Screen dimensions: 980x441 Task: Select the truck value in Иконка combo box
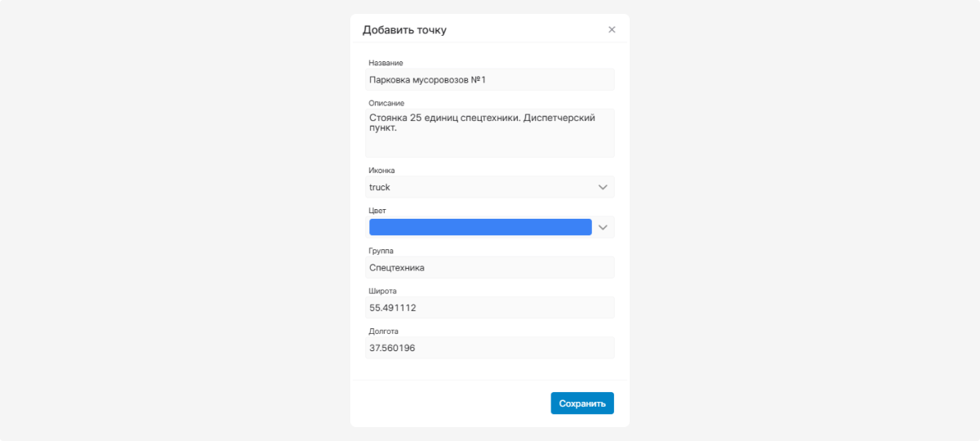[x=489, y=187]
